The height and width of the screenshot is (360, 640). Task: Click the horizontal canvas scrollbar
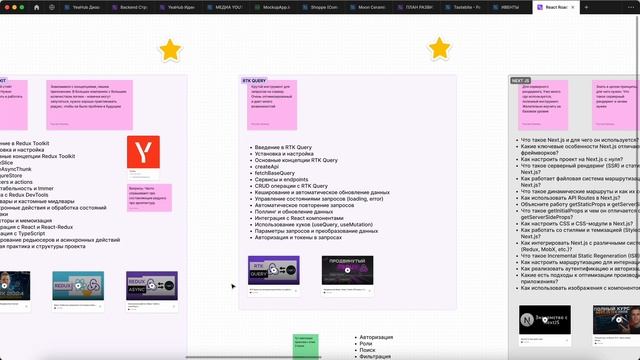tap(253, 357)
